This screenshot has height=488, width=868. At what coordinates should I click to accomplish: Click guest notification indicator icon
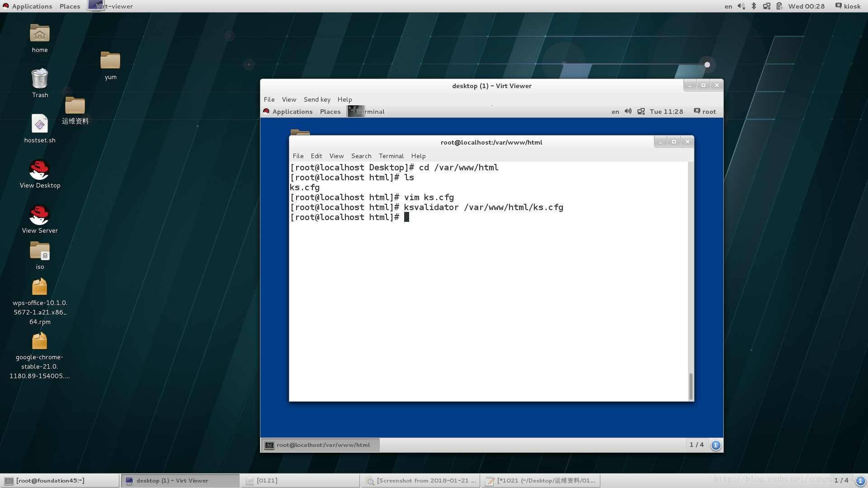point(716,445)
